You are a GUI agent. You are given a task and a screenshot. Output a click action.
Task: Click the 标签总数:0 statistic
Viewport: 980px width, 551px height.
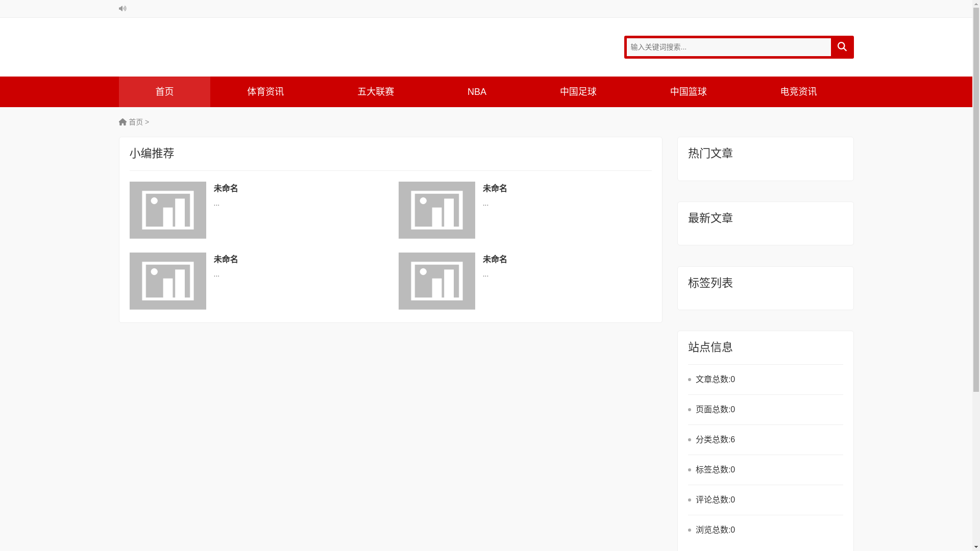[x=715, y=470]
